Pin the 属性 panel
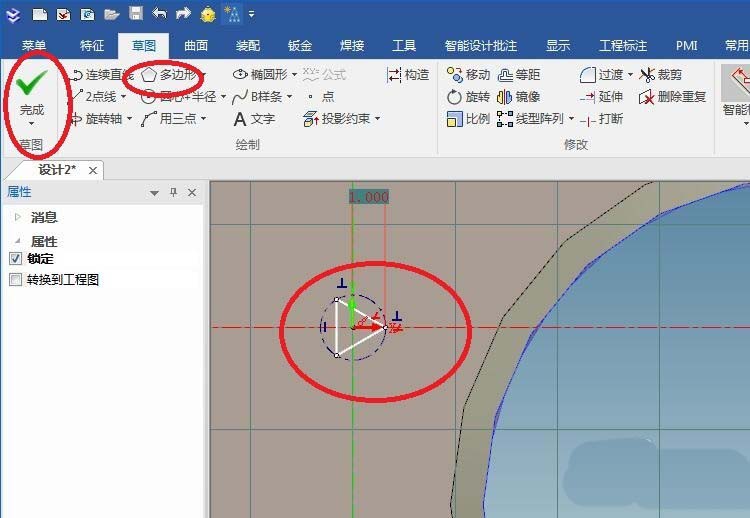Image resolution: width=750 pixels, height=518 pixels. 173,192
